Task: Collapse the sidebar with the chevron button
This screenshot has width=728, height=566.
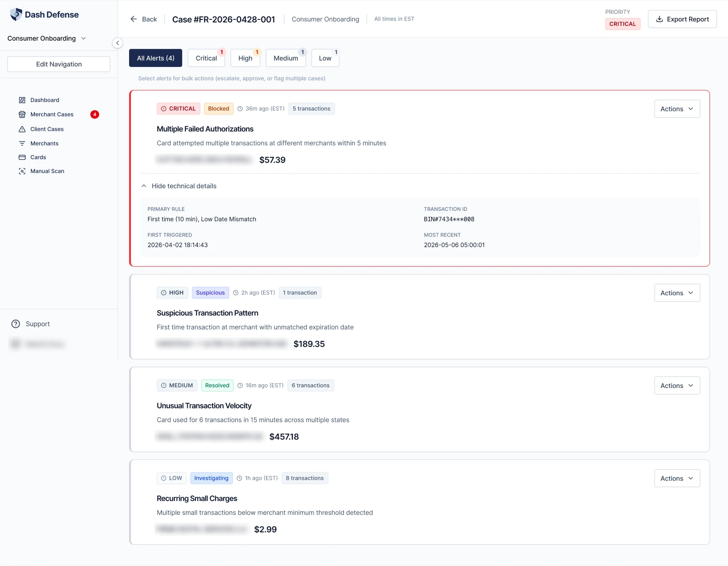Action: pos(118,43)
